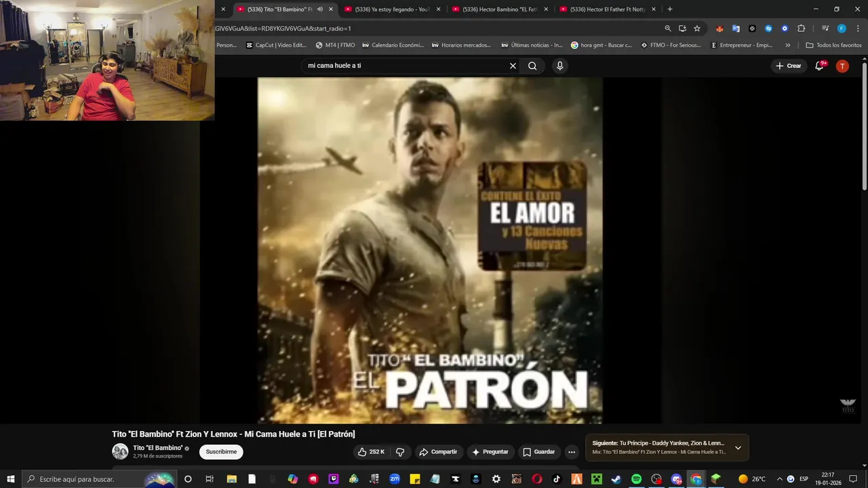Open Zoom from the taskbar

(x=395, y=479)
